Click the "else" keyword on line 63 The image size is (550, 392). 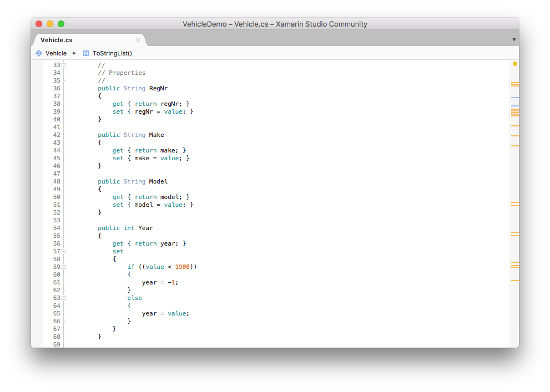tap(135, 298)
